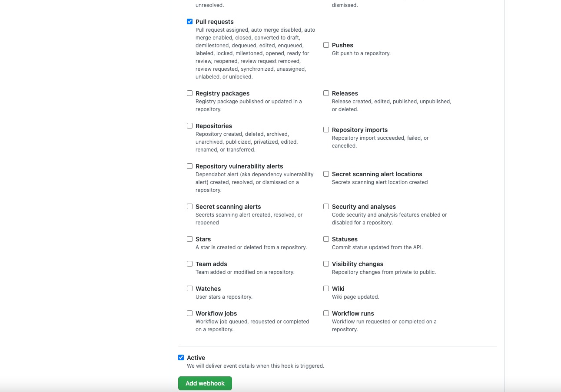Image resolution: width=561 pixels, height=392 pixels.
Task: Uncheck the Pull requests checkbox
Action: point(189,21)
